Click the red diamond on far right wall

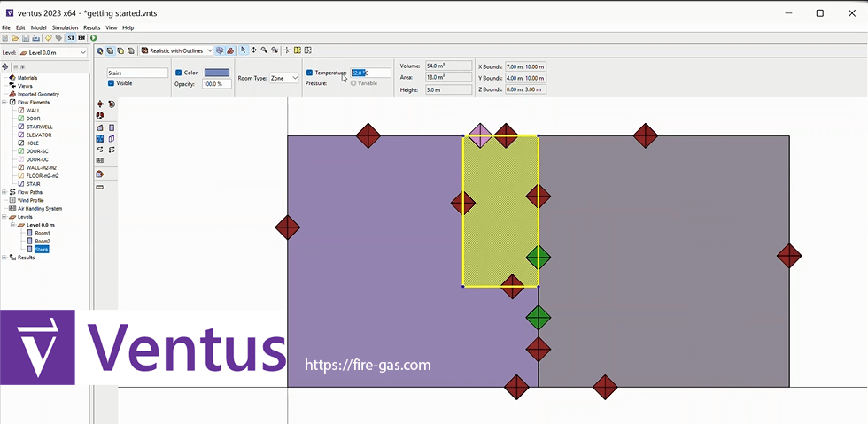pos(789,256)
